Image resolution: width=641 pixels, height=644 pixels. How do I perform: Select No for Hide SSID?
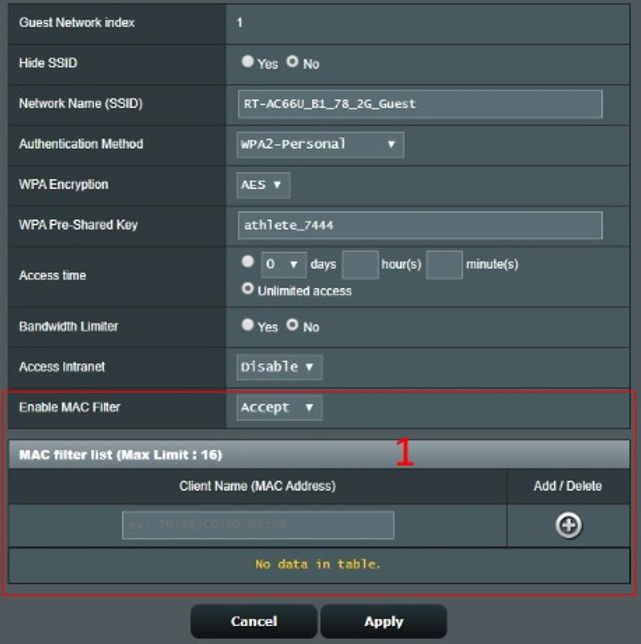pos(292,62)
